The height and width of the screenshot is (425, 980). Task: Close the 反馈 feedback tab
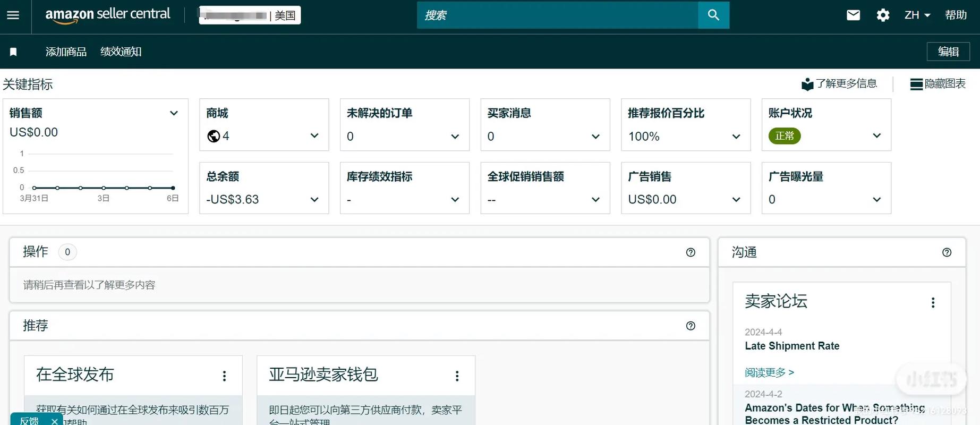[54, 421]
